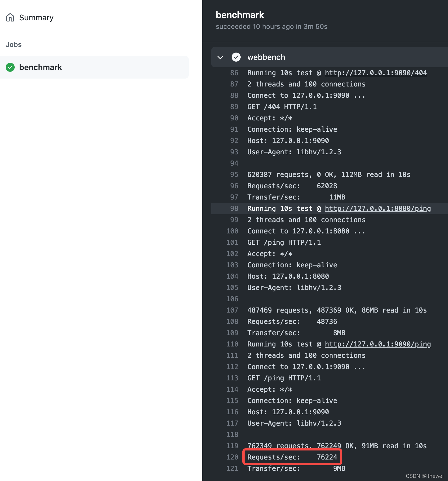Select the 'GET /404 HTTP/1.1' log line
This screenshot has width=448, height=481.
coord(282,107)
